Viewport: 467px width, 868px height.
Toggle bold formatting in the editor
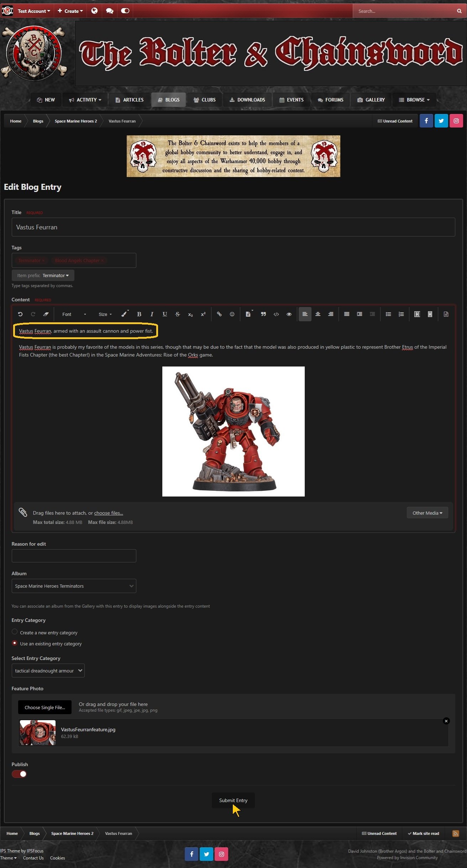[139, 314]
